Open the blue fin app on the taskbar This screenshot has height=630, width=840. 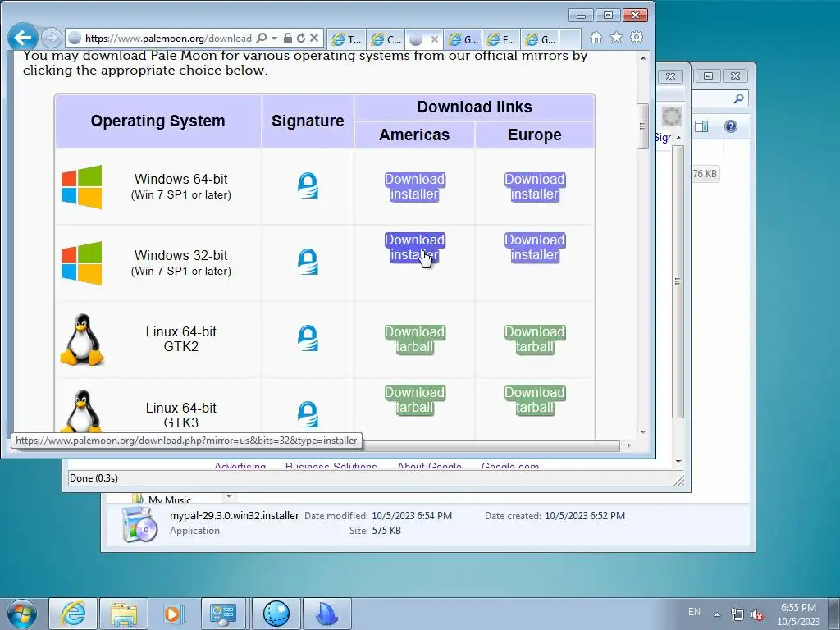tap(327, 614)
